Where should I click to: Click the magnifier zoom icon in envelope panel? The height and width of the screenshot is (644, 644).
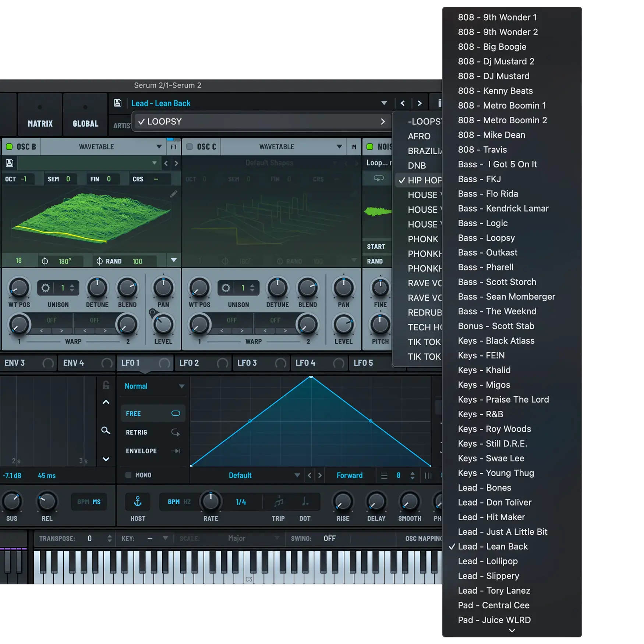pyautogui.click(x=106, y=431)
